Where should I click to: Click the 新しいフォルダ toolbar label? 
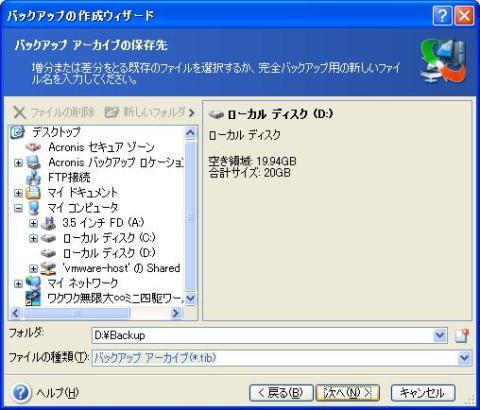click(x=154, y=112)
